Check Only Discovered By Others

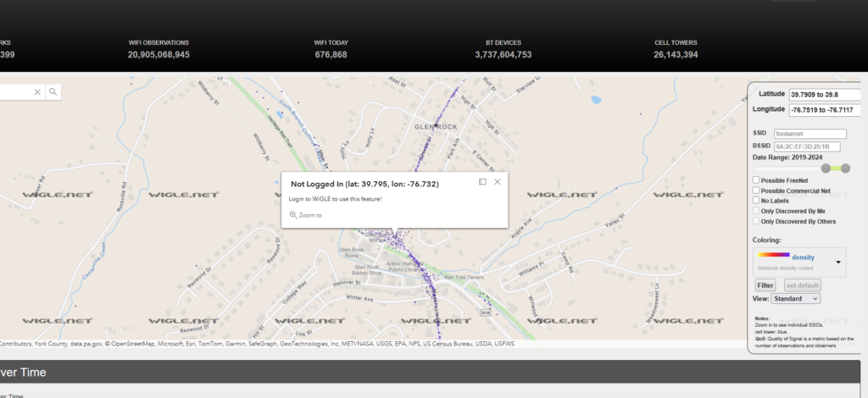click(756, 221)
